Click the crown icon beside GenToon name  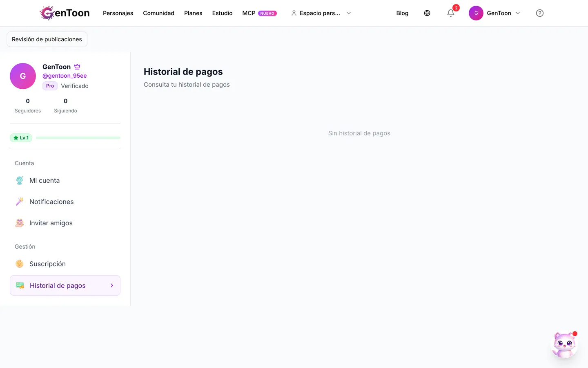77,67
